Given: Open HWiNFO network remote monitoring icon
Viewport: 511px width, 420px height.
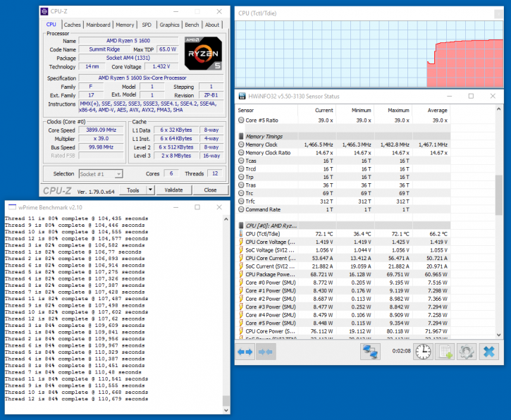Looking at the screenshot, I should [370, 352].
